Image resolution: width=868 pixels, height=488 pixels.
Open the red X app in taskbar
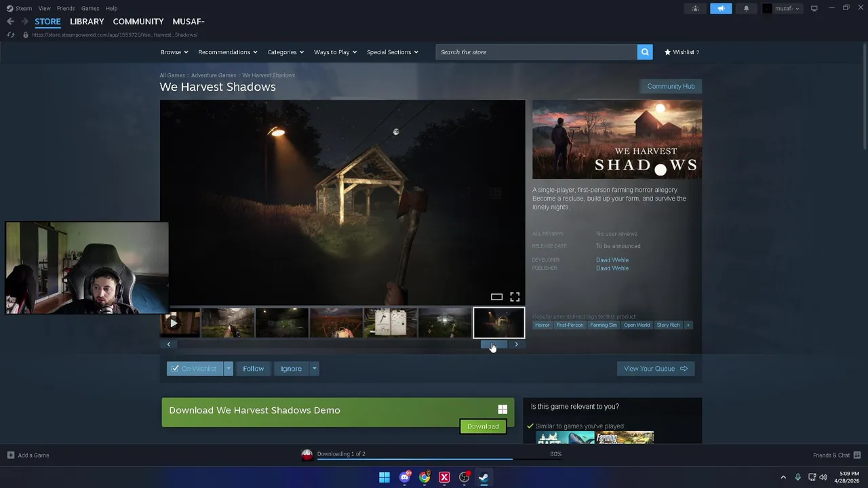coord(444,478)
